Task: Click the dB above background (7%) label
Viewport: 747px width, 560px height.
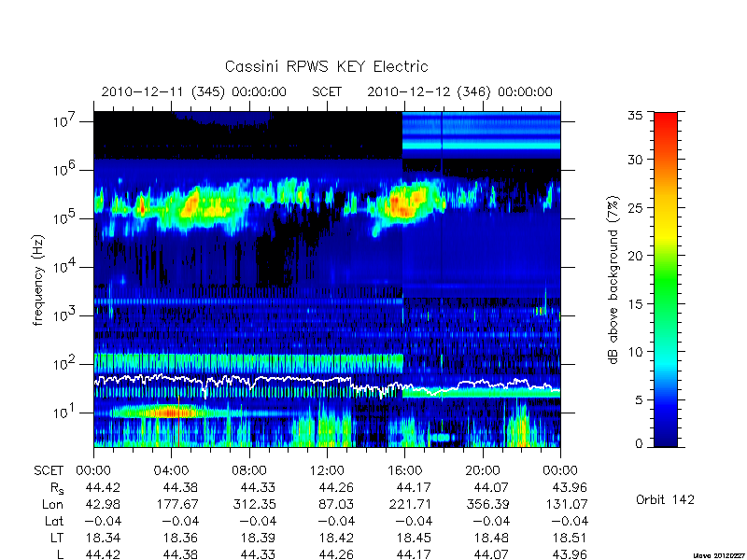Action: tap(614, 280)
